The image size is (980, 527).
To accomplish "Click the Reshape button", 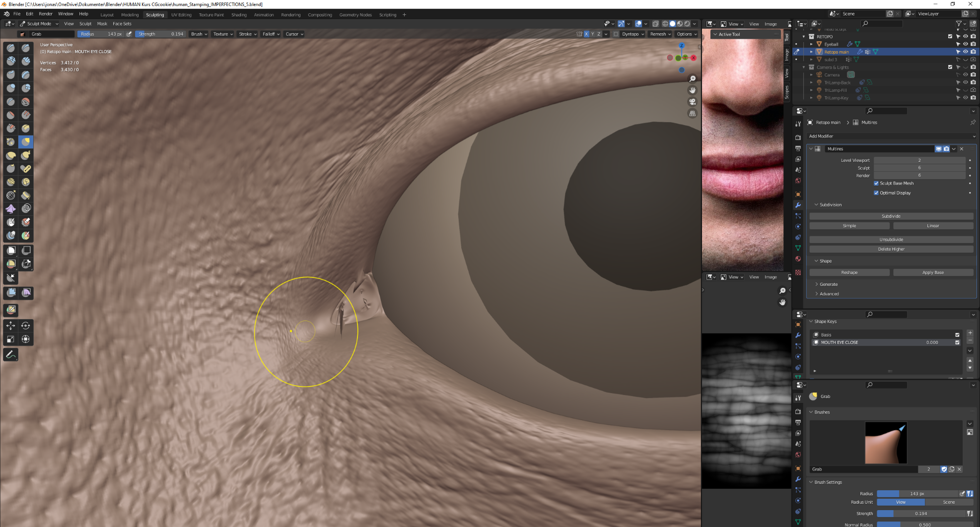I will pos(849,272).
